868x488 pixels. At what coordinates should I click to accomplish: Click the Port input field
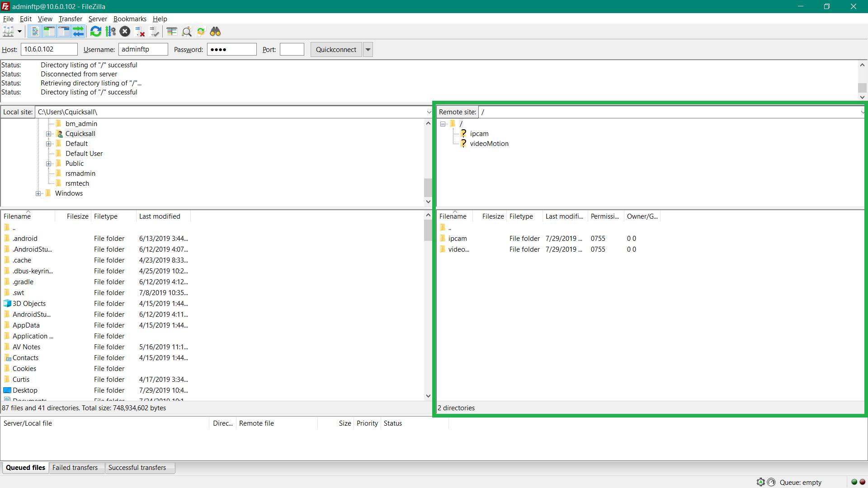(x=292, y=49)
